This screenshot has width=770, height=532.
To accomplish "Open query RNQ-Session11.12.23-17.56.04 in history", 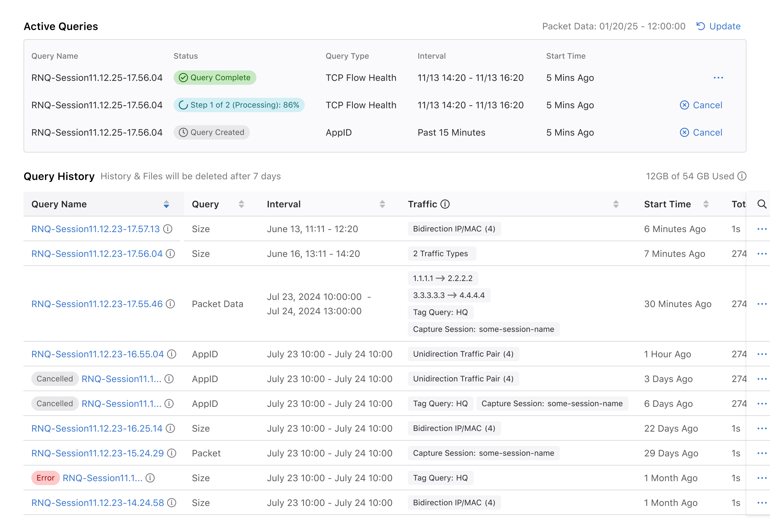I will pyautogui.click(x=97, y=254).
